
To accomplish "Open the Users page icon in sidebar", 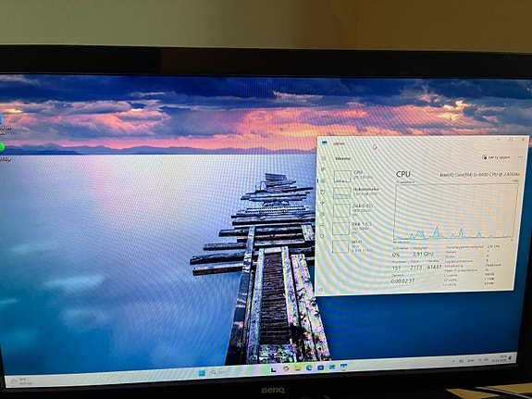I will pos(322,214).
